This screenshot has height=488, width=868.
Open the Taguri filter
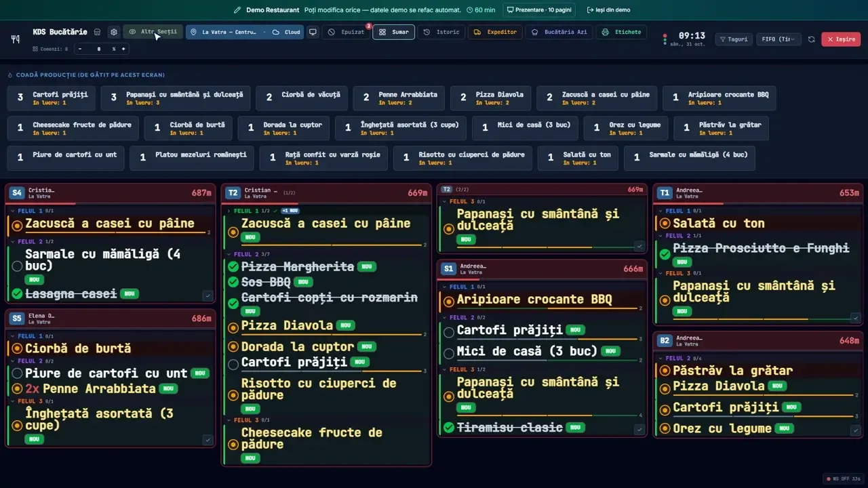(x=734, y=39)
